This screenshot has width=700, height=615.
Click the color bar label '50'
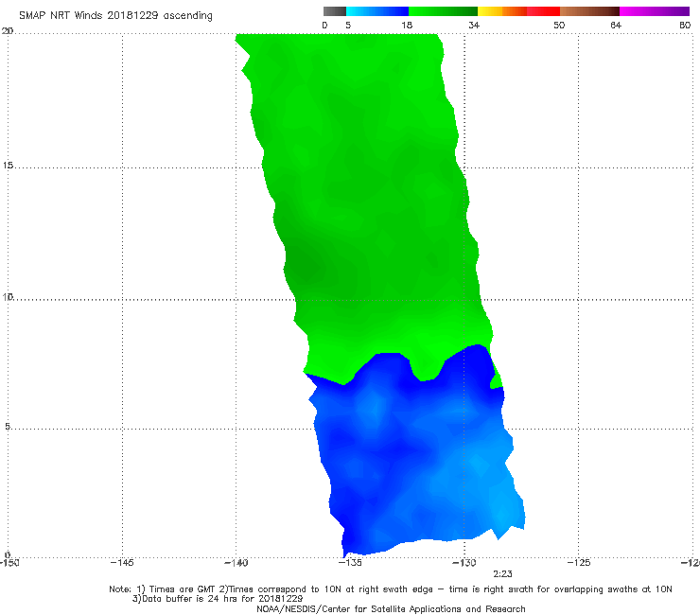click(x=559, y=25)
